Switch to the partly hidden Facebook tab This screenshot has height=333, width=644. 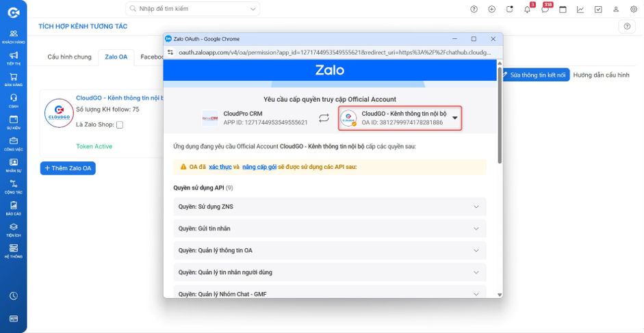(151, 57)
